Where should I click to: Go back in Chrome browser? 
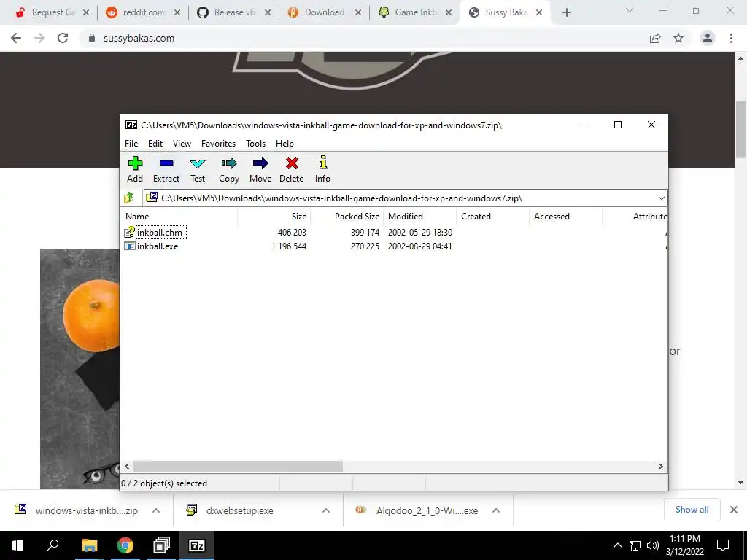(16, 38)
